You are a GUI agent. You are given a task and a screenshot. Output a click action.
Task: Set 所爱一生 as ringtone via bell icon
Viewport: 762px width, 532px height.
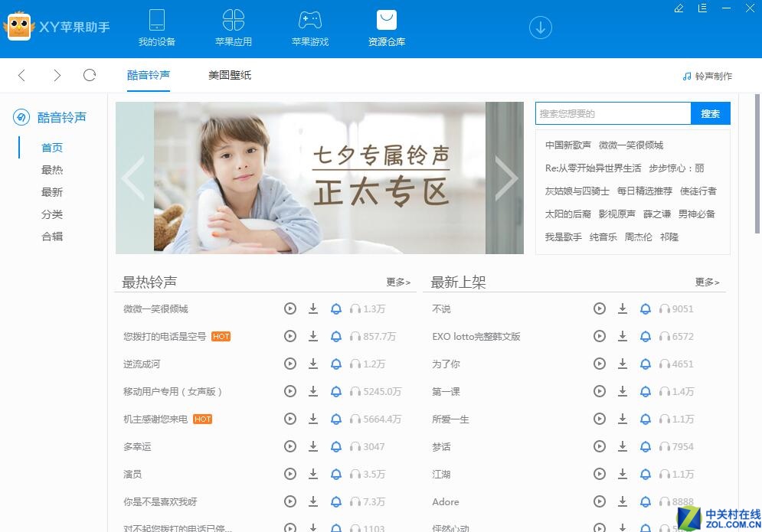(646, 419)
